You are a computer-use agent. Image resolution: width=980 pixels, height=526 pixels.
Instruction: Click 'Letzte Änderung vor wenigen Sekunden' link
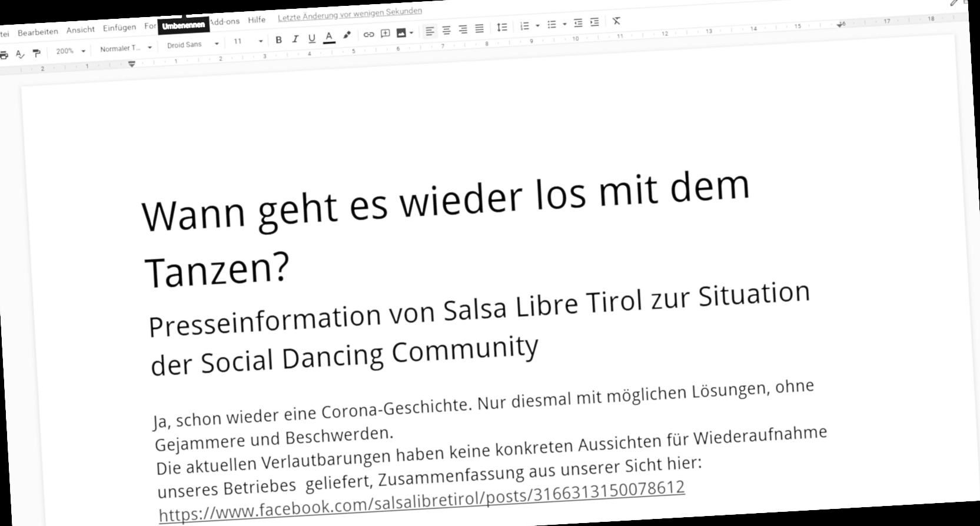click(350, 14)
